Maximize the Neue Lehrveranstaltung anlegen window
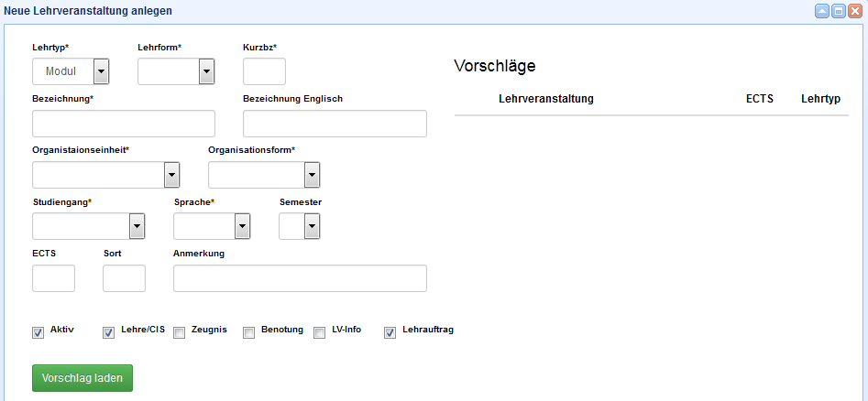 coord(839,11)
